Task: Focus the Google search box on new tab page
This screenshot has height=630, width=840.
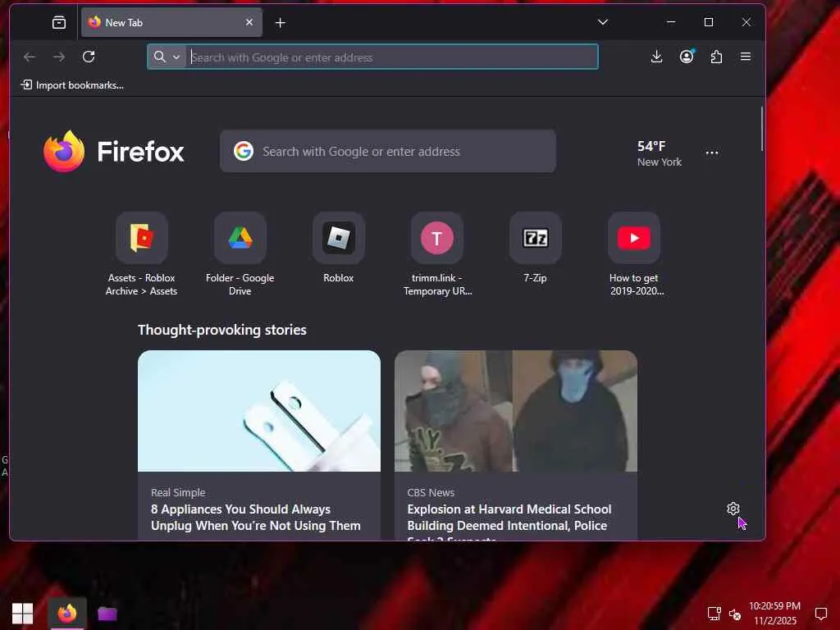Action: 388,152
